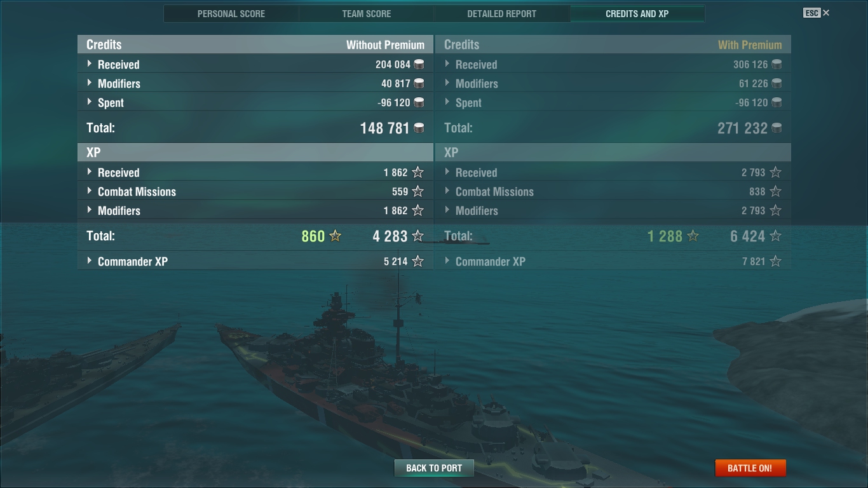Click the Commander XP star icon at 5 214
868x488 pixels.
coord(417,261)
